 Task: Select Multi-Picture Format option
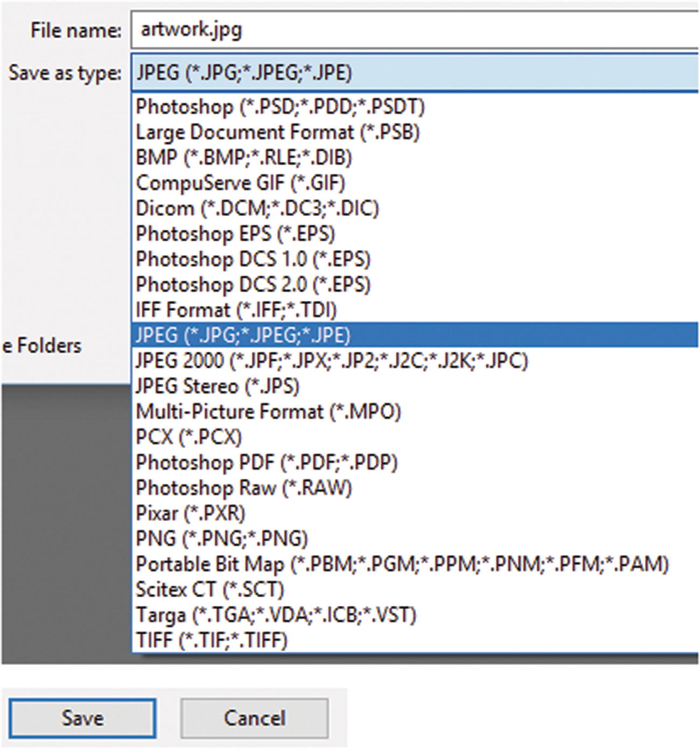269,411
